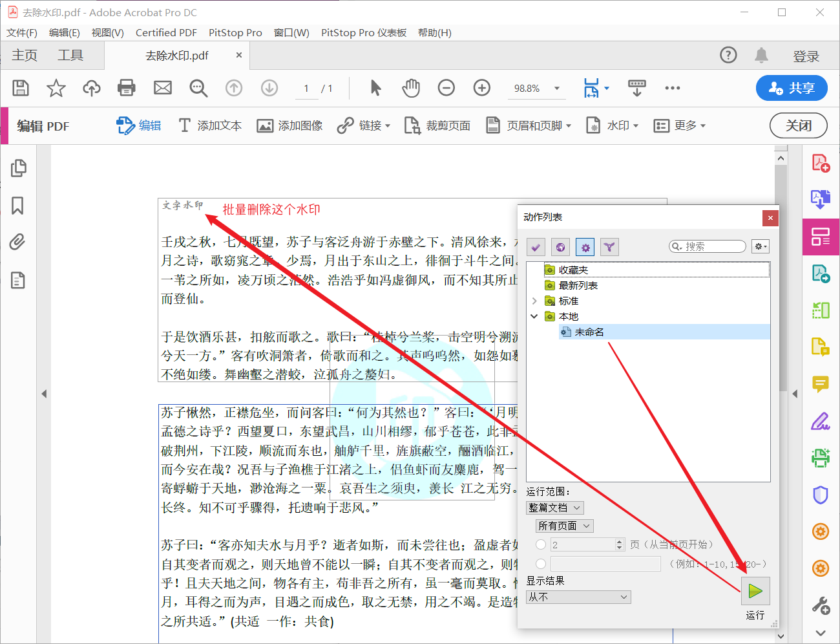Collapse the 本地 folder in the action list
This screenshot has height=644, width=840.
tap(534, 316)
